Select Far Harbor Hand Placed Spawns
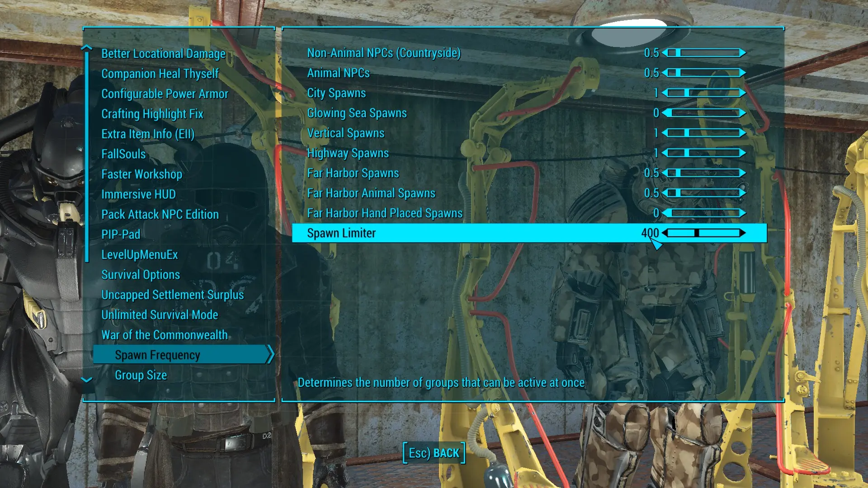Image resolution: width=868 pixels, height=488 pixels. point(385,213)
